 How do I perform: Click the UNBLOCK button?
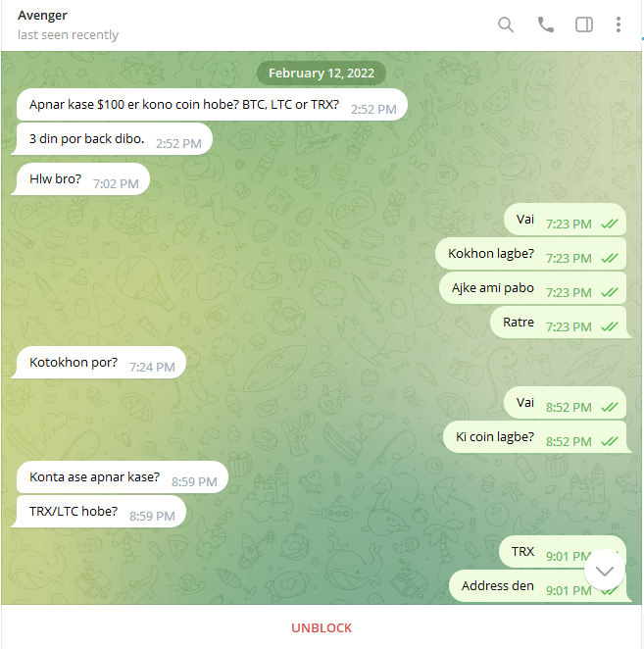pyautogui.click(x=322, y=627)
